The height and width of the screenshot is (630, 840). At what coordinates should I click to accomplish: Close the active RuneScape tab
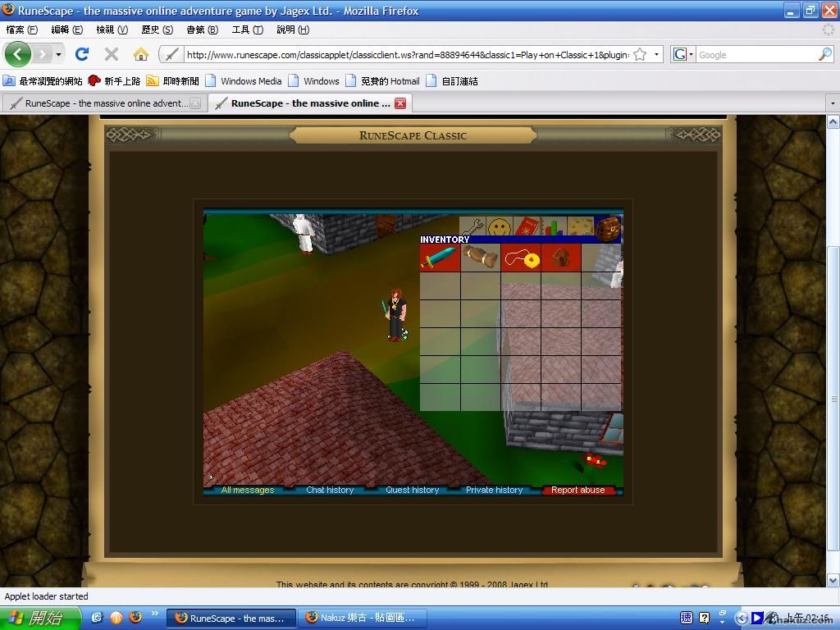pyautogui.click(x=400, y=103)
